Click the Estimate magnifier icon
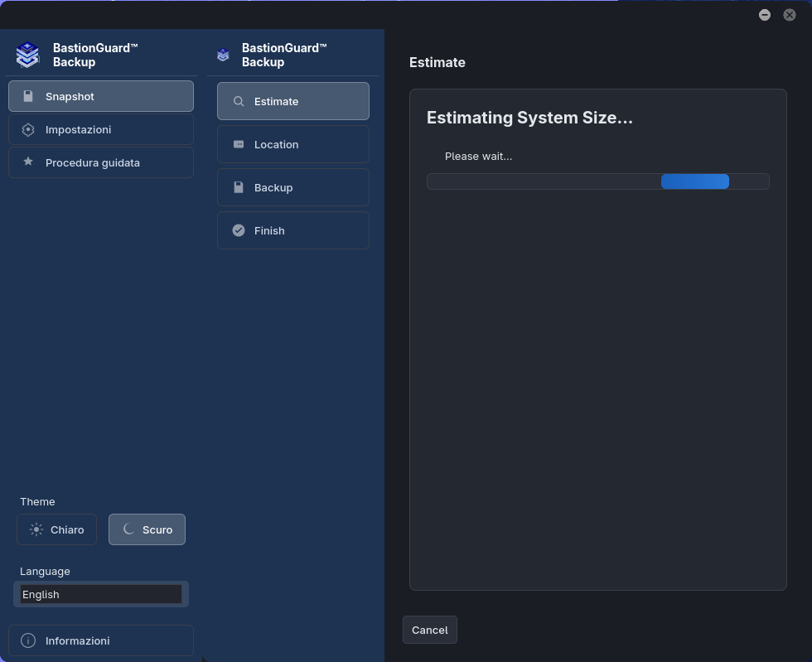The width and height of the screenshot is (812, 662). pos(239,101)
